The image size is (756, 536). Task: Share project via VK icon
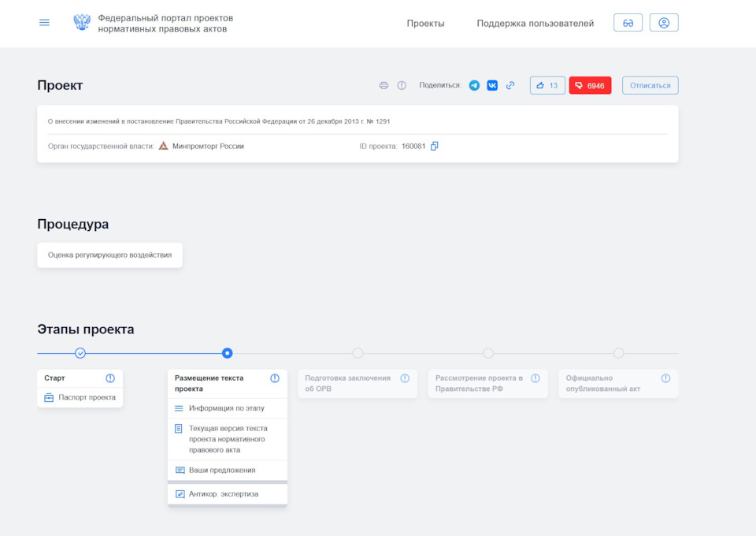pyautogui.click(x=492, y=85)
